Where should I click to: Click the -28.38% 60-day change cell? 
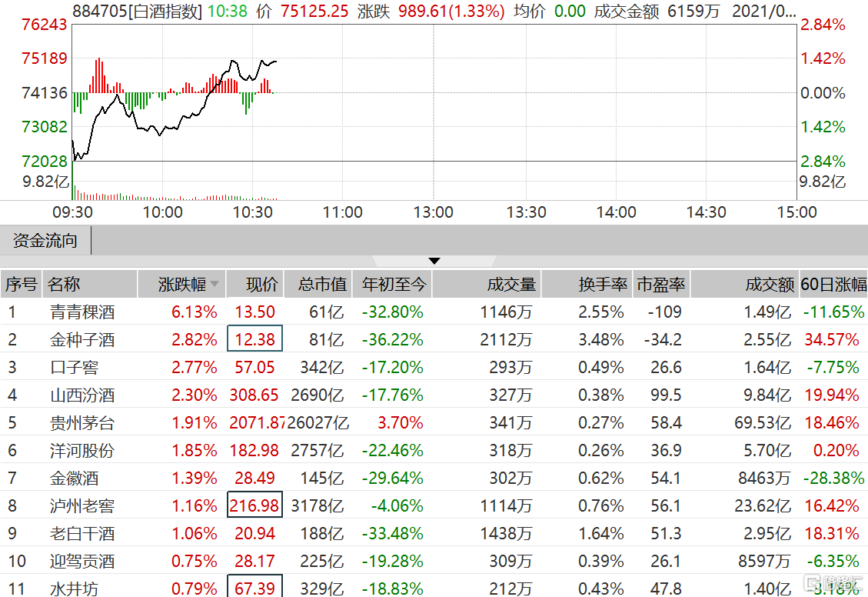(x=833, y=478)
